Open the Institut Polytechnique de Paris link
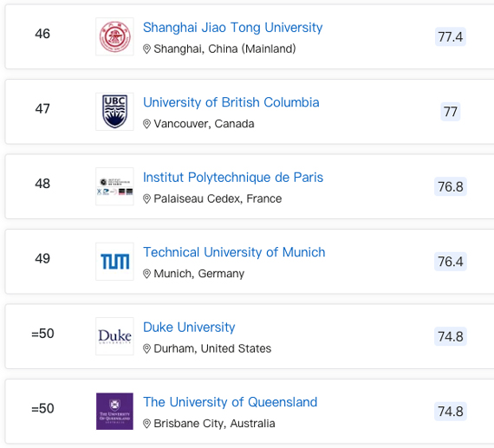 pos(233,178)
